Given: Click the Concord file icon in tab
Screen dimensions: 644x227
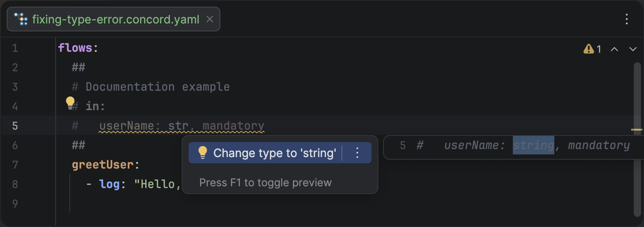Looking at the screenshot, I should tap(21, 19).
